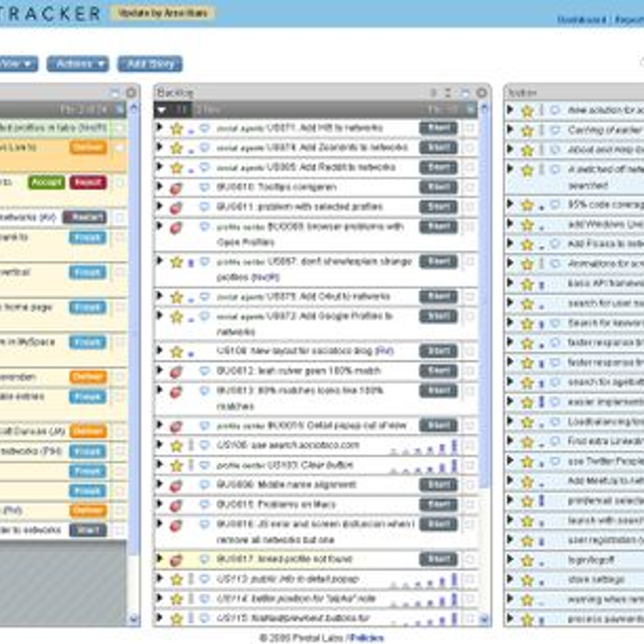644x644 pixels.
Task: Close the Backlog panel with its X icon
Action: [481, 93]
